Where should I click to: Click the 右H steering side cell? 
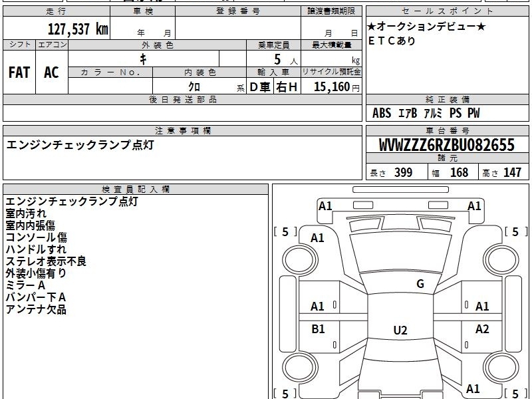pyautogui.click(x=287, y=87)
